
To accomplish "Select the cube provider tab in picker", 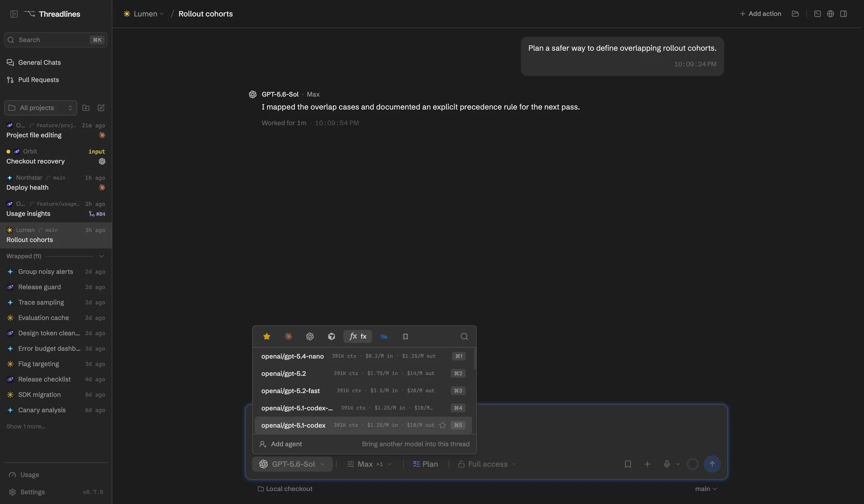I will [332, 336].
